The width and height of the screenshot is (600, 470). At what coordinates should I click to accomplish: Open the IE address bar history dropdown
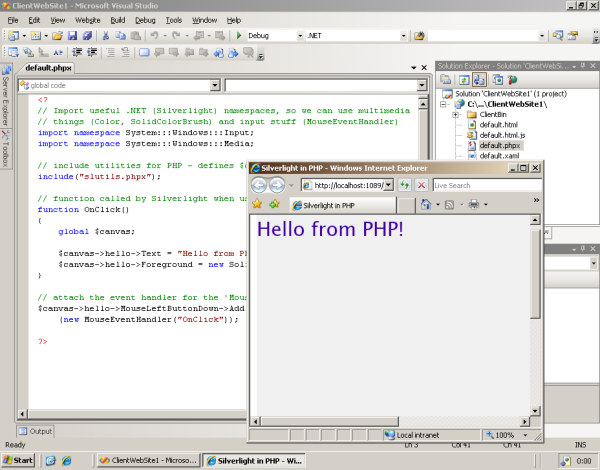(x=388, y=185)
